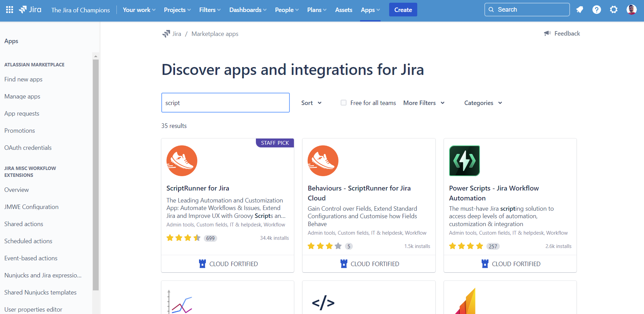Click the Cloud Fortified badge under ScriptRunner
The height and width of the screenshot is (314, 644).
[228, 263]
